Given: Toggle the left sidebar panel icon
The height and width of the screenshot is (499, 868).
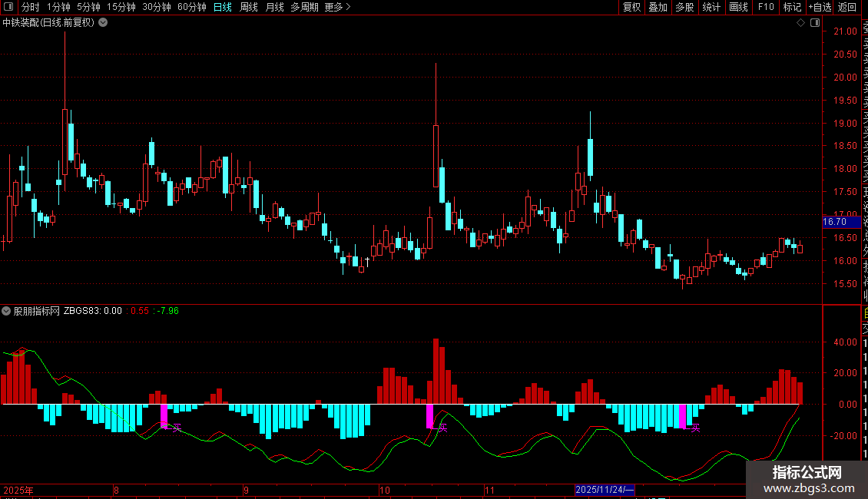Looking at the screenshot, I should pos(8,7).
